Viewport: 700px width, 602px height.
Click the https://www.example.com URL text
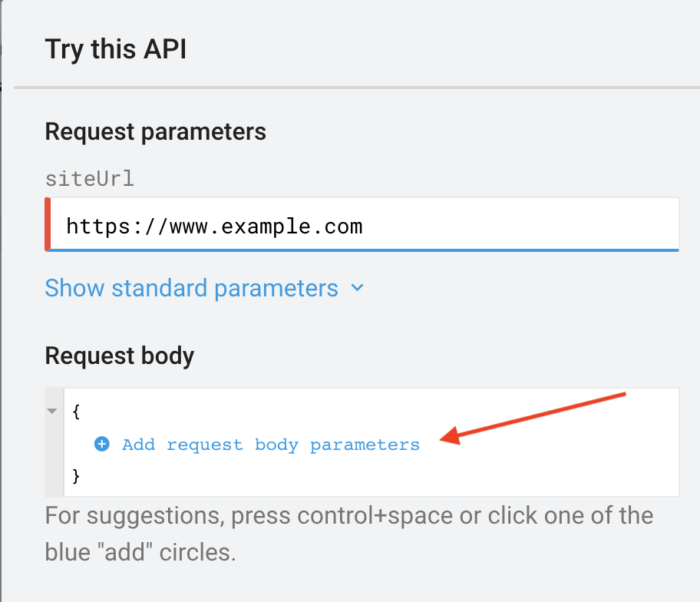point(214,227)
